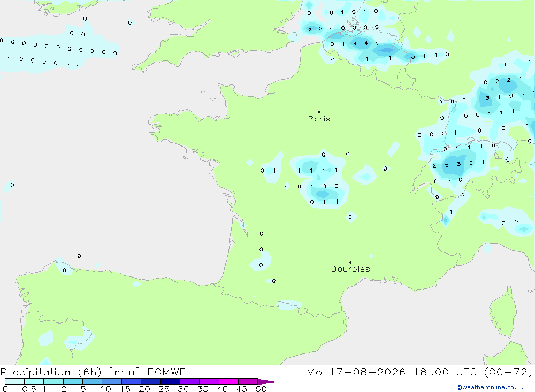535x392 pixels.
Task: Click the ECMWF model label
Action: [x=166, y=372]
